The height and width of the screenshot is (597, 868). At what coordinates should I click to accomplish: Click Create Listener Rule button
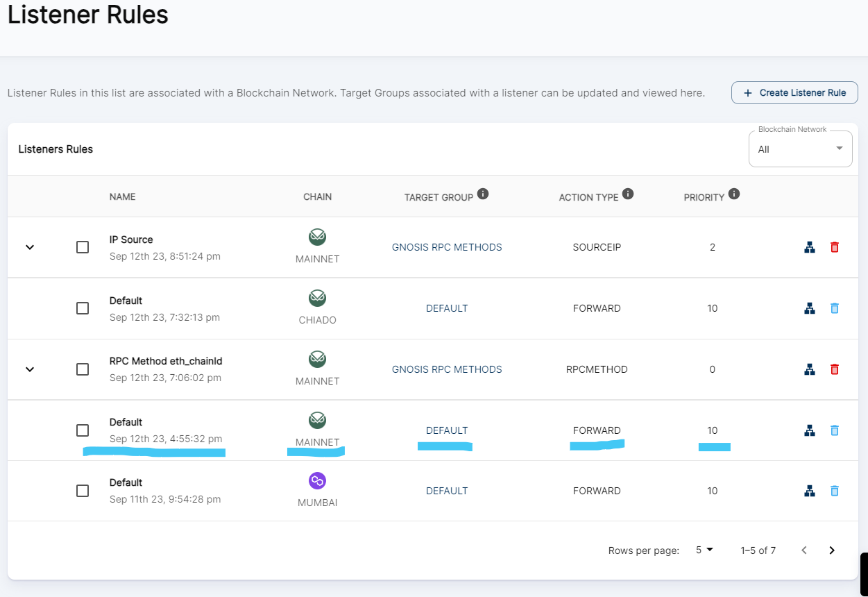[x=794, y=93]
